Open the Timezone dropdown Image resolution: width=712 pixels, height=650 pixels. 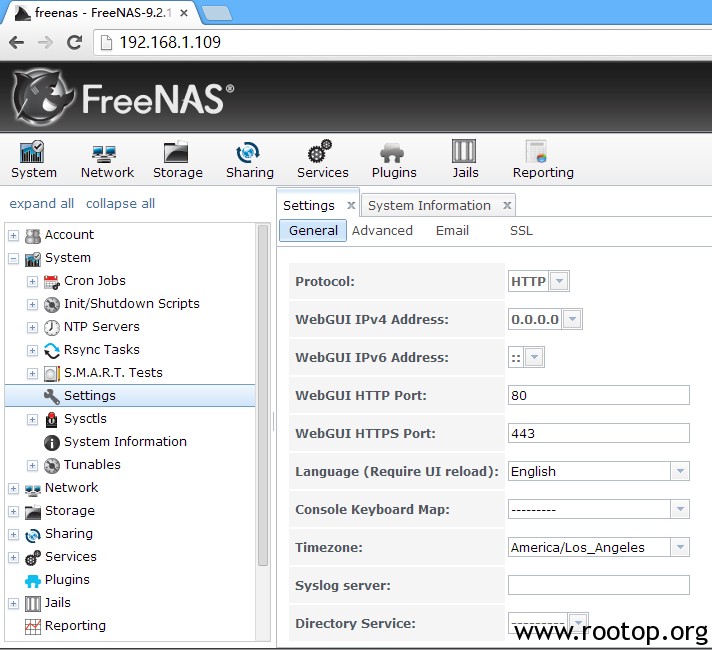680,547
